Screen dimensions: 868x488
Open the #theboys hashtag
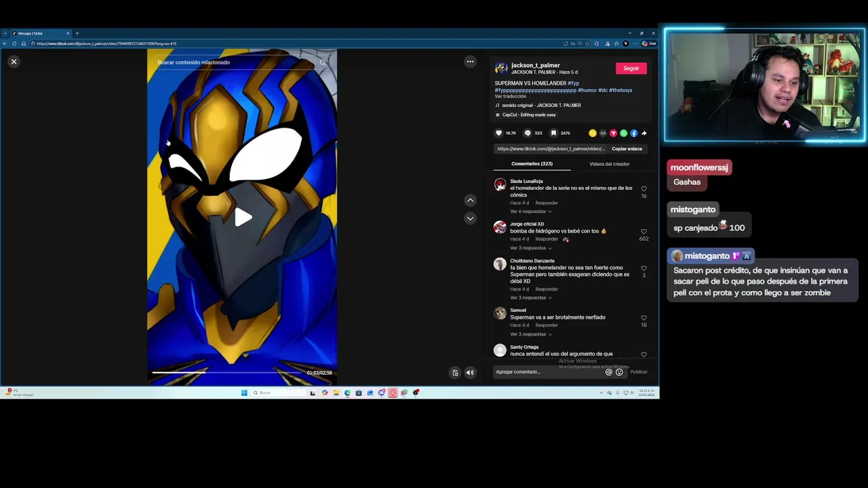point(620,90)
